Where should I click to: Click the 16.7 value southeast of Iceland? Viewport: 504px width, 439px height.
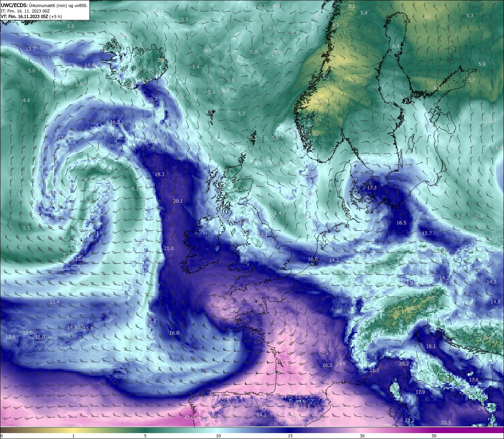[x=152, y=99]
